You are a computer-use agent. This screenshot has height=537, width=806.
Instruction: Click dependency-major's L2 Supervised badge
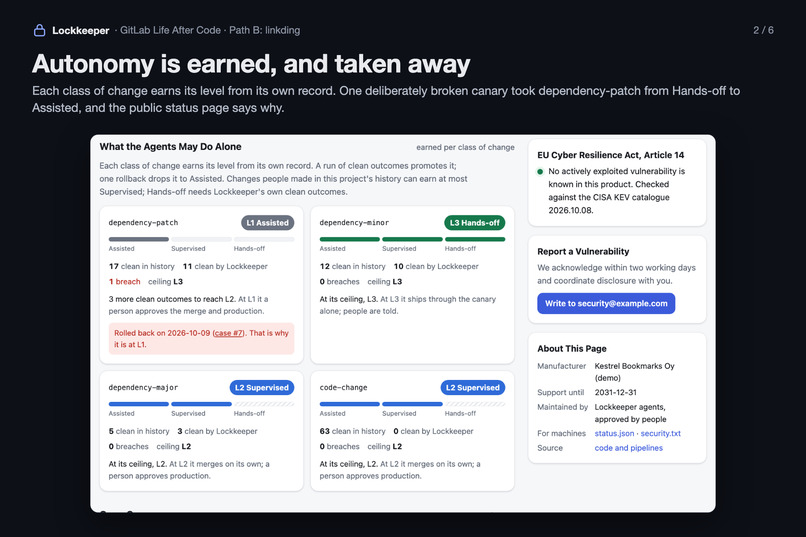(262, 387)
